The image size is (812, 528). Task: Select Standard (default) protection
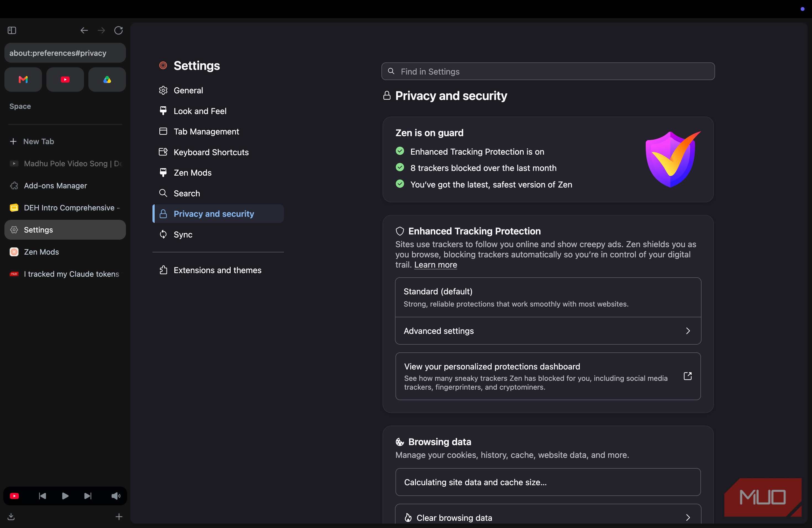coord(548,297)
